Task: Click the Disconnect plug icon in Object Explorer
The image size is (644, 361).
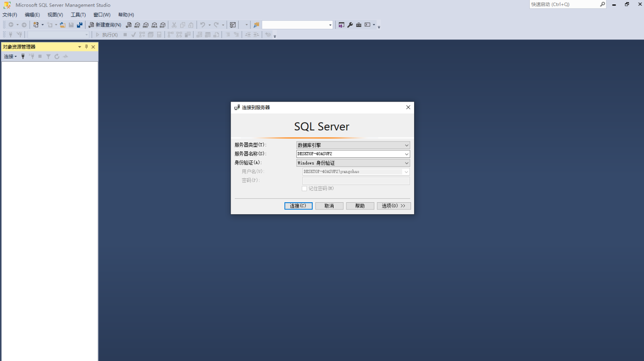Action: 31,56
